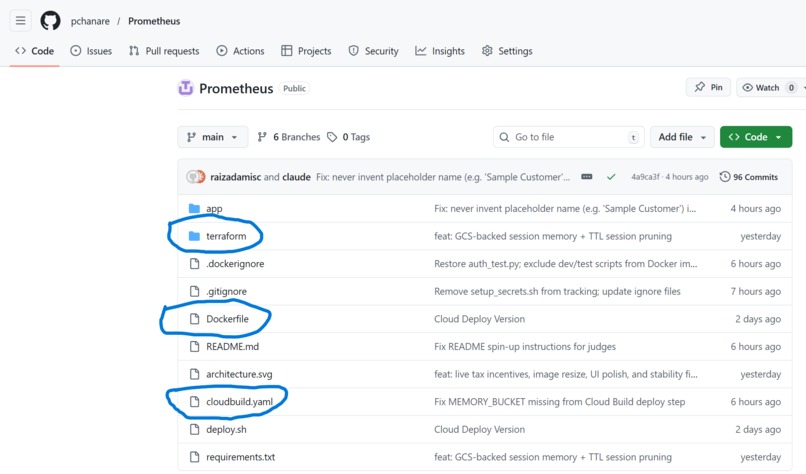View the 6 Branches link
The height and width of the screenshot is (474, 806).
pyautogui.click(x=289, y=137)
